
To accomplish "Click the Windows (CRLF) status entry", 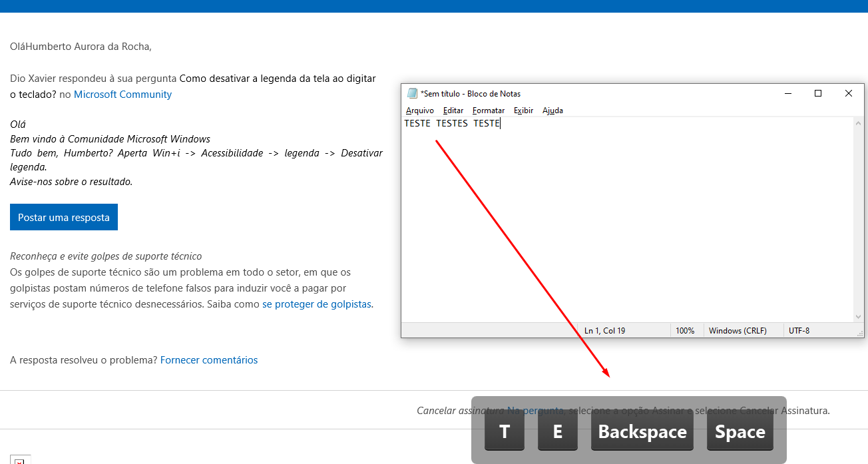I will pyautogui.click(x=738, y=330).
